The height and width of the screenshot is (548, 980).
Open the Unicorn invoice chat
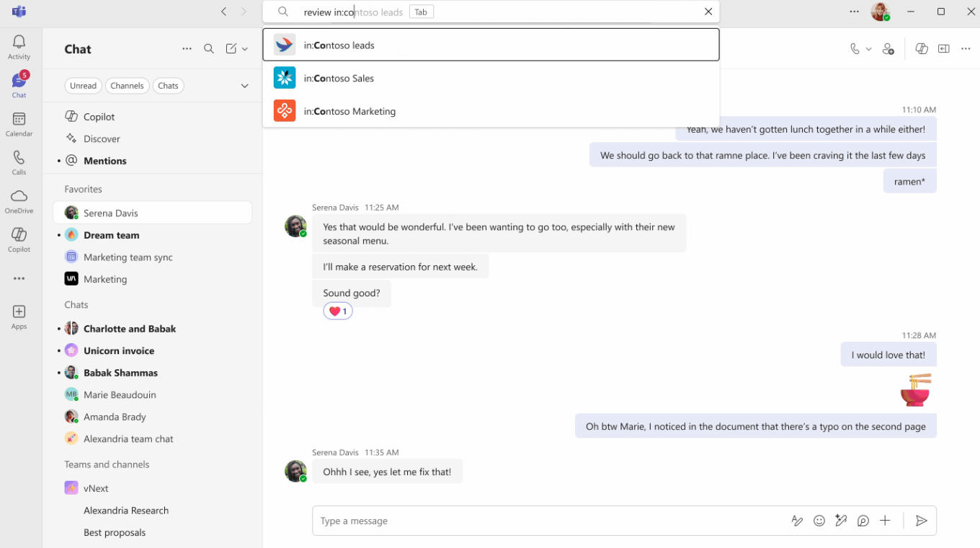152,350
